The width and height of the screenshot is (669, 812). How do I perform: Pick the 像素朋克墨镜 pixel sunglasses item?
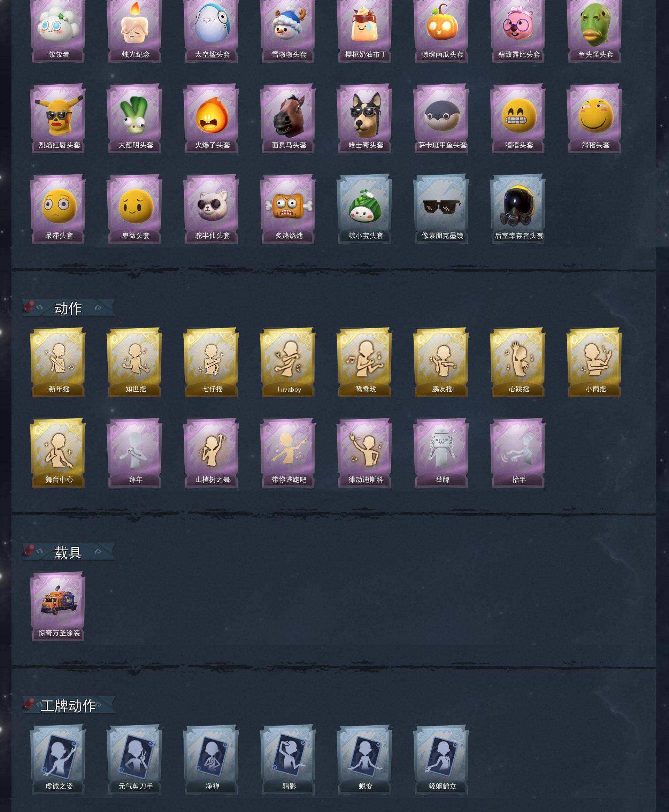(x=441, y=209)
